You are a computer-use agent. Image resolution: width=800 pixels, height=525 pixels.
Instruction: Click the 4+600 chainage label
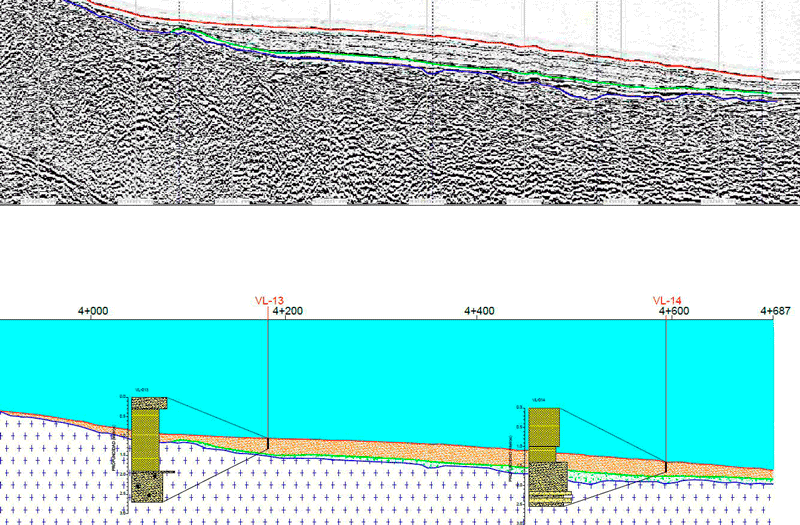pyautogui.click(x=674, y=311)
